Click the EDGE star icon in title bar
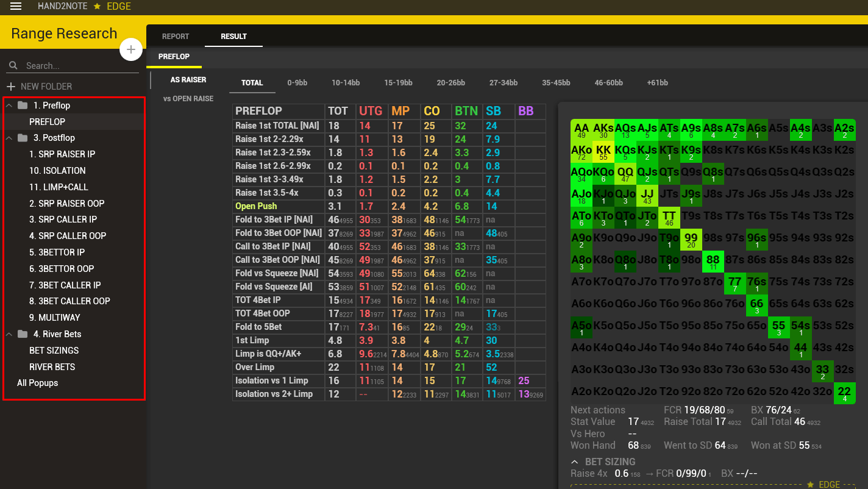This screenshot has width=868, height=489. 97,6
